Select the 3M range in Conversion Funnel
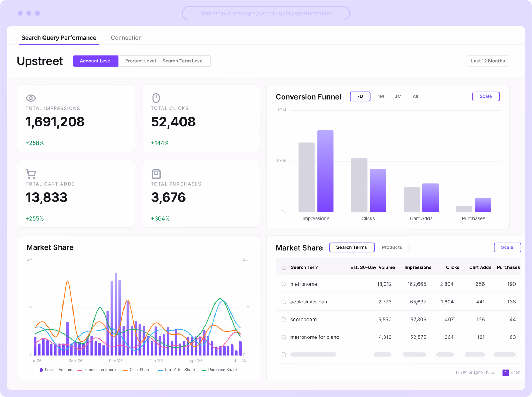 [x=398, y=96]
